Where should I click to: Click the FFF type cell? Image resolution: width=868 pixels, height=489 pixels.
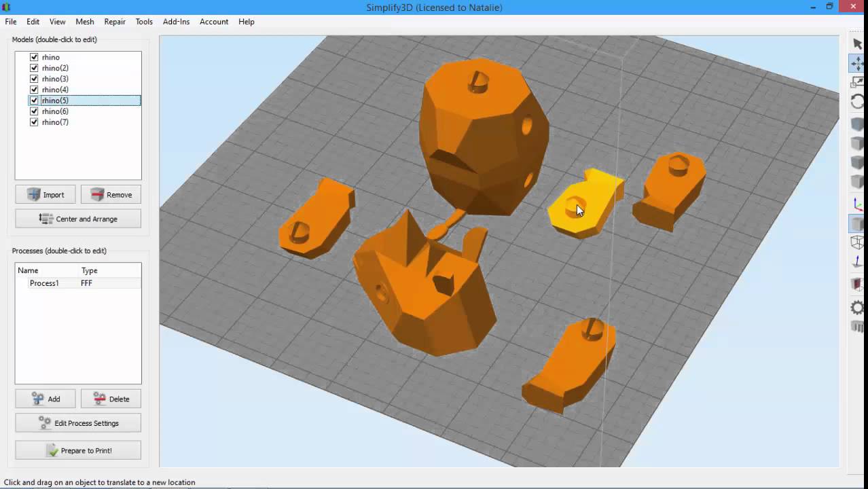[x=86, y=283]
